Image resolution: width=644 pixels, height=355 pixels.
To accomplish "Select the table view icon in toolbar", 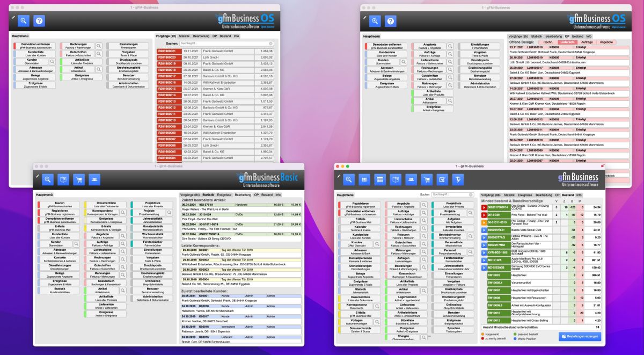I will (380, 179).
